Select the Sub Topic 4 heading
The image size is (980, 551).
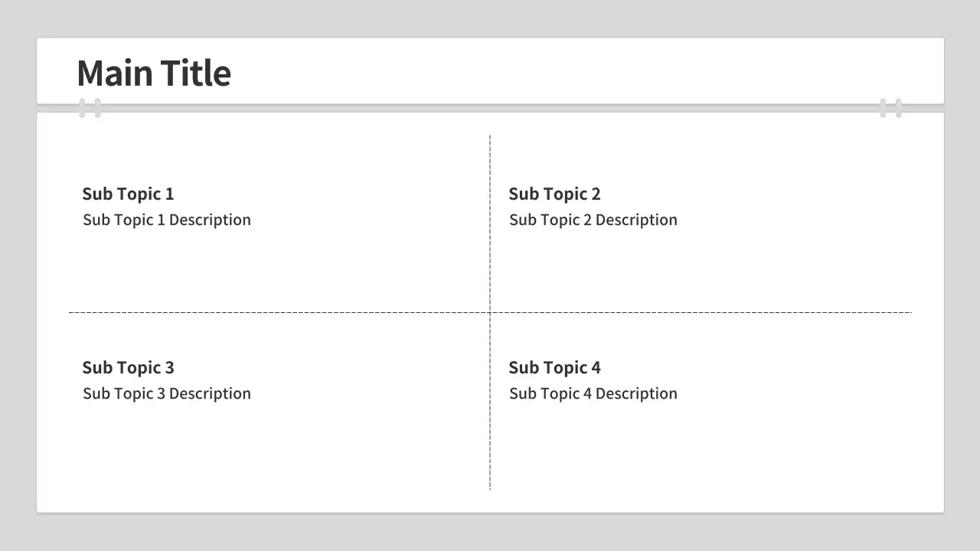click(554, 367)
